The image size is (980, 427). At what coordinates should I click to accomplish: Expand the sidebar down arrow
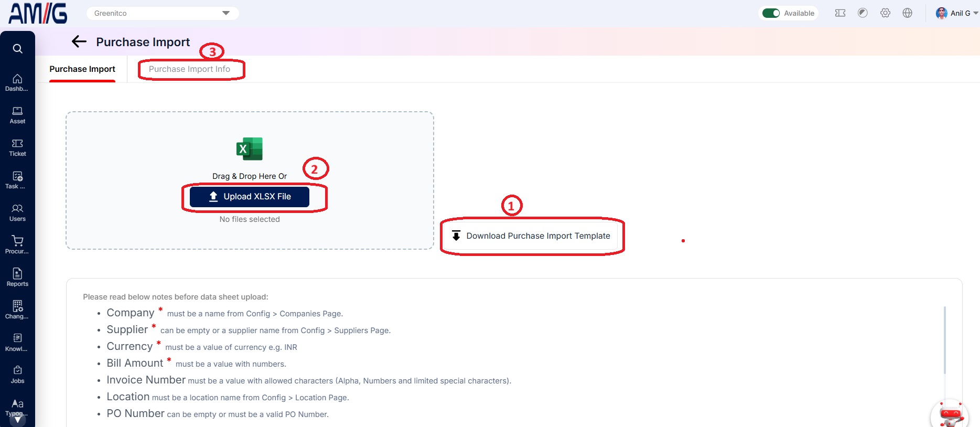pos(18,420)
